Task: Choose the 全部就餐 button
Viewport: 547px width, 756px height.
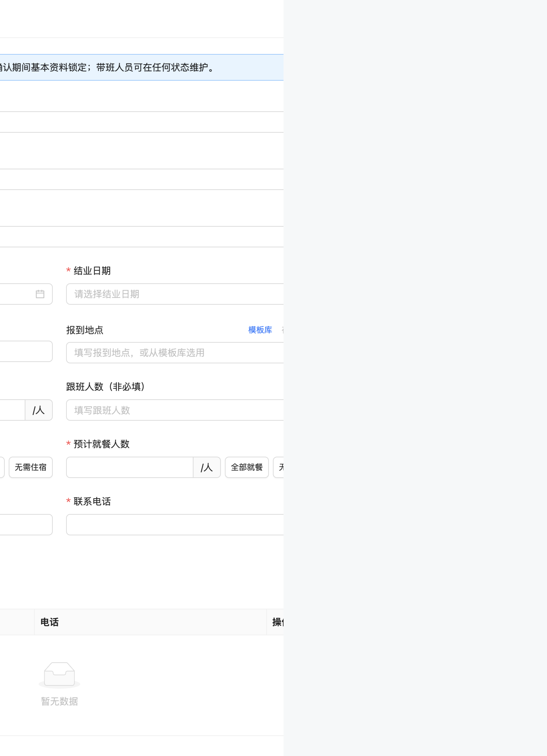Action: pos(247,467)
